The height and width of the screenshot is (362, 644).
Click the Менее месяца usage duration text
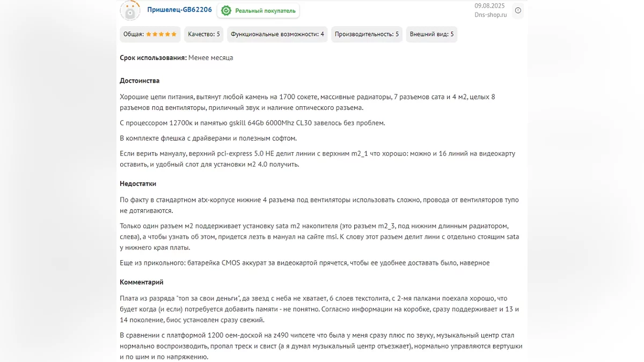210,58
